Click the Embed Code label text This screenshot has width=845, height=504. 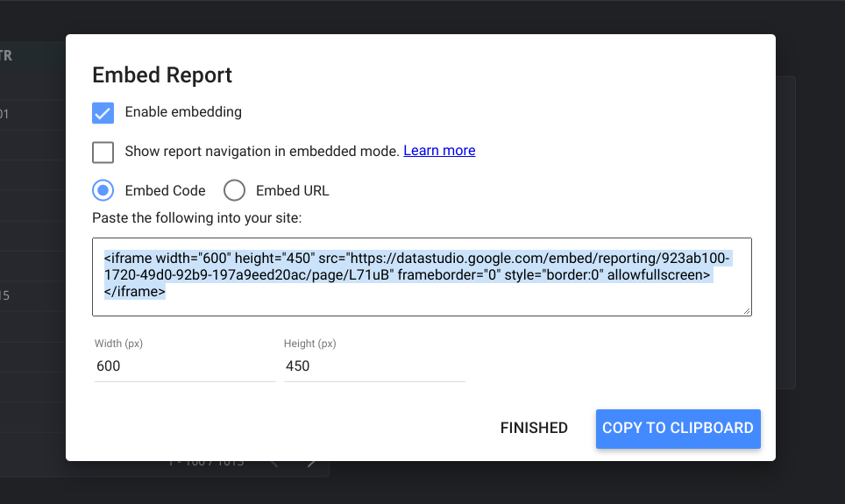pos(166,191)
